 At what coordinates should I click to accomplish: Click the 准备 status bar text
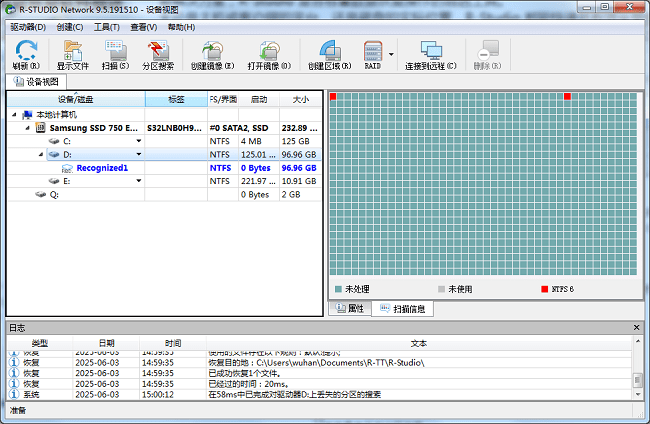pyautogui.click(x=18, y=410)
